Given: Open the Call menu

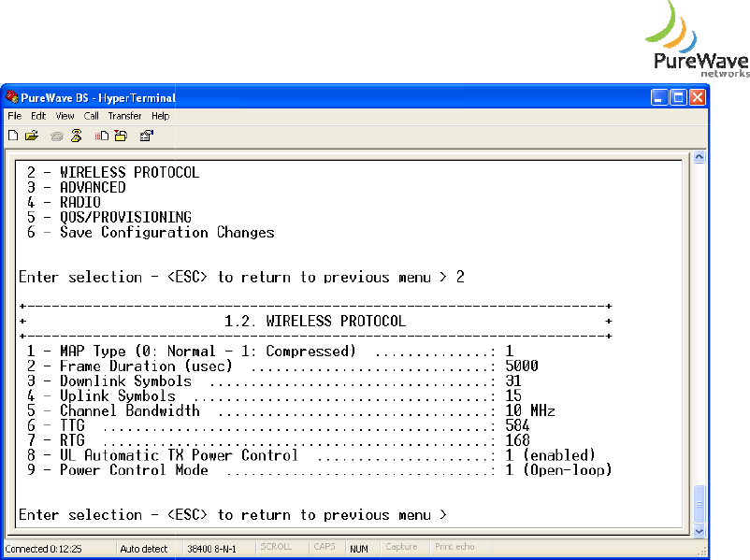Looking at the screenshot, I should (91, 116).
